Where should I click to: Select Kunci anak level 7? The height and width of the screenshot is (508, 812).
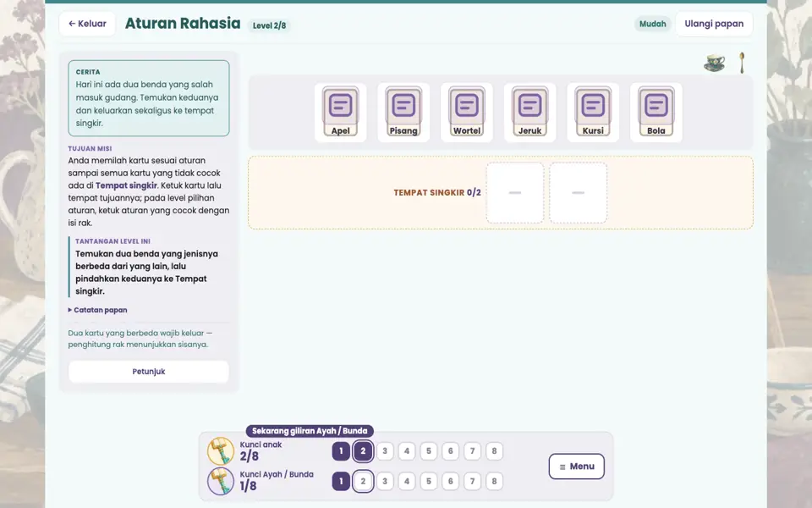(472, 451)
